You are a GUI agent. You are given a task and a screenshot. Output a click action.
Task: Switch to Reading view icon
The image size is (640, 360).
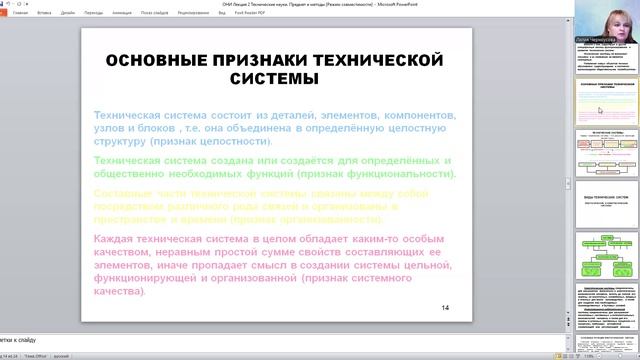[571, 356]
